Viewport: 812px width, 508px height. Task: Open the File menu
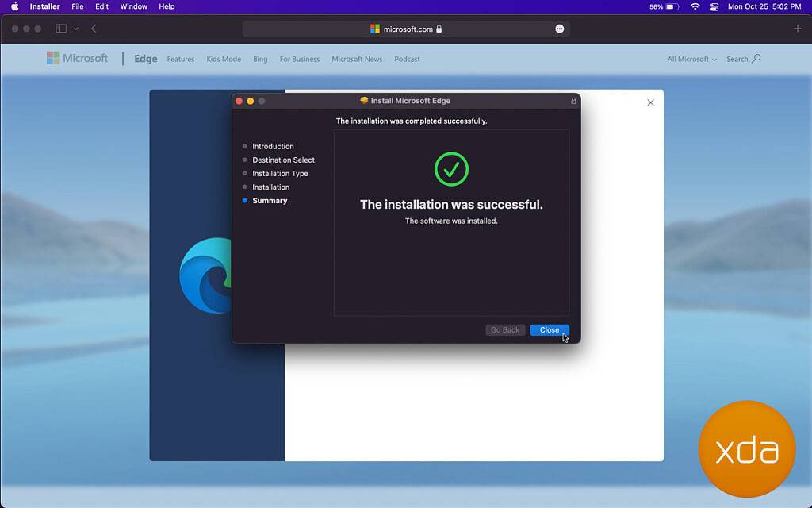pos(78,6)
